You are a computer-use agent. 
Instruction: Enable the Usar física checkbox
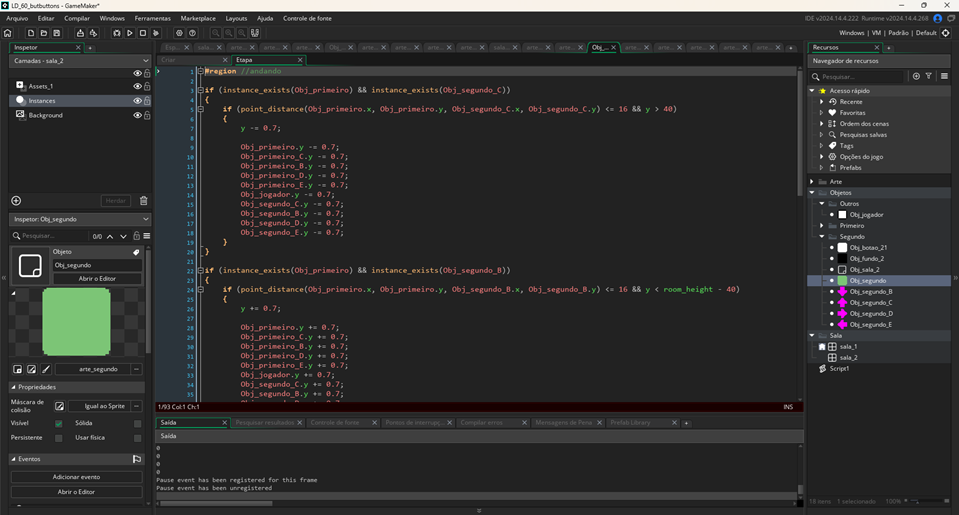138,438
